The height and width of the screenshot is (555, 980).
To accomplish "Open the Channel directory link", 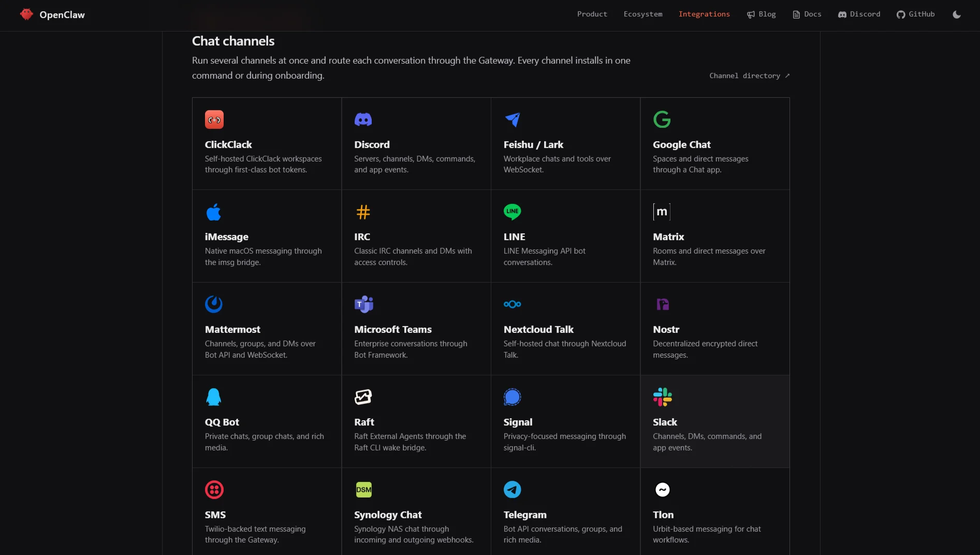I will (749, 76).
